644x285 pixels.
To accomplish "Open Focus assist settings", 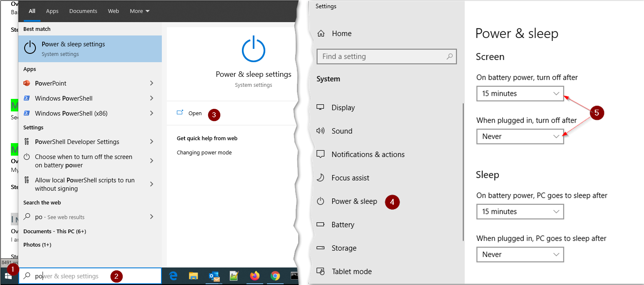I will click(x=350, y=178).
